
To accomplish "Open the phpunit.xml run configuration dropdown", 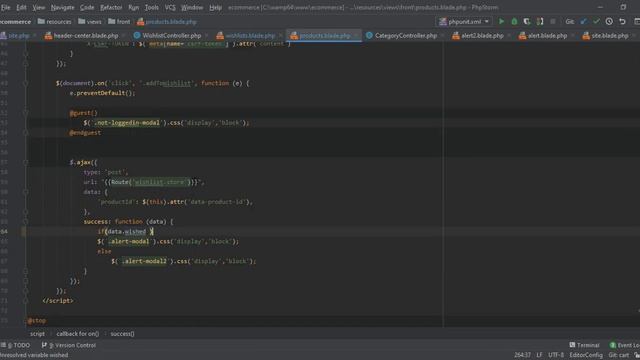I will [x=464, y=22].
